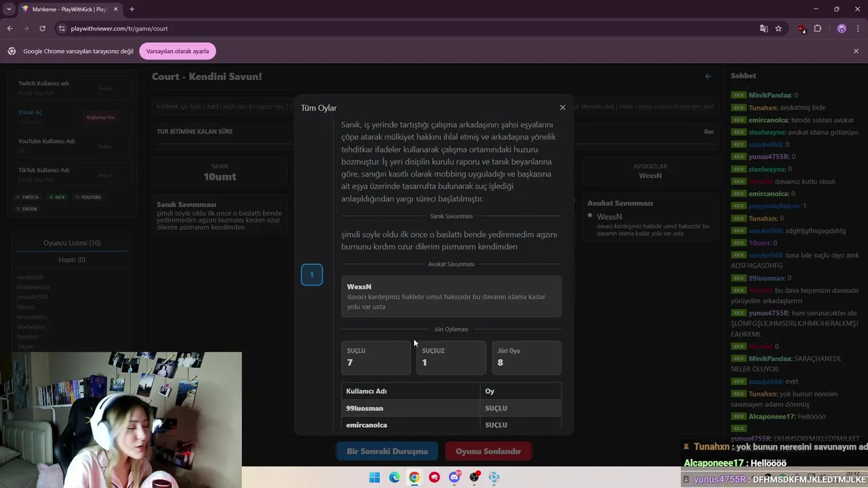Open the Windows Start menu
The image size is (868, 488).
point(374,477)
